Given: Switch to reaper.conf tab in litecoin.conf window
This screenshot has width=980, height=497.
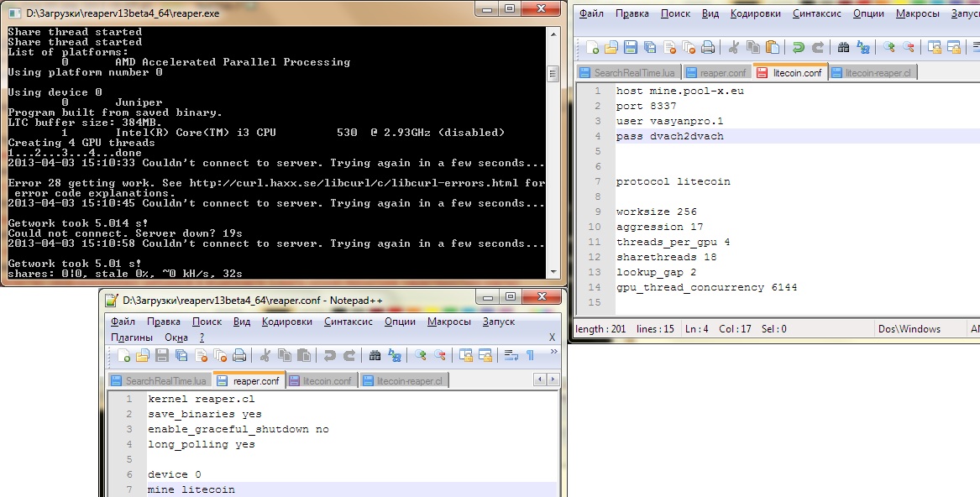Looking at the screenshot, I should (717, 72).
